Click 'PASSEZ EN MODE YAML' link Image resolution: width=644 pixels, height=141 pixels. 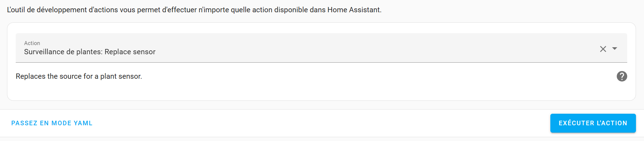[52, 123]
